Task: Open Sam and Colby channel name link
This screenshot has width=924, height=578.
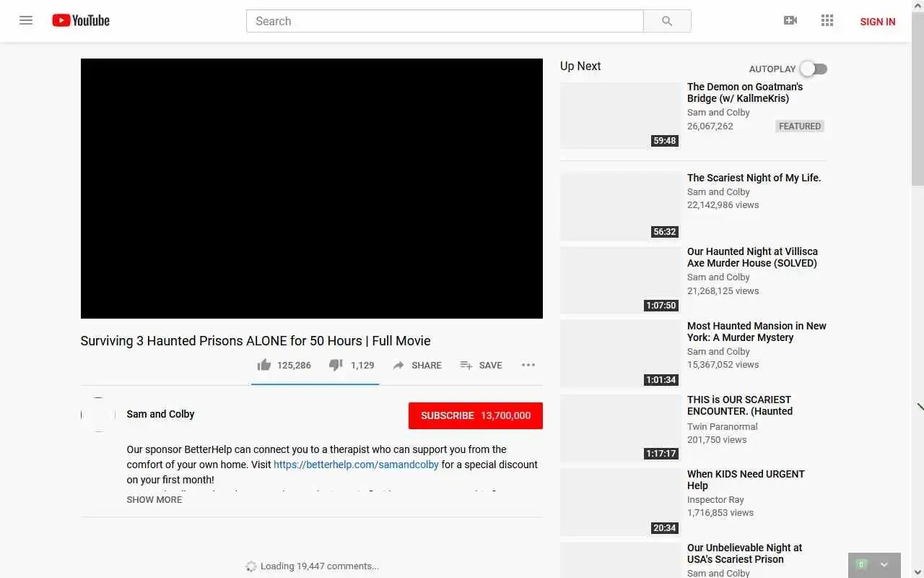Action: (x=160, y=414)
